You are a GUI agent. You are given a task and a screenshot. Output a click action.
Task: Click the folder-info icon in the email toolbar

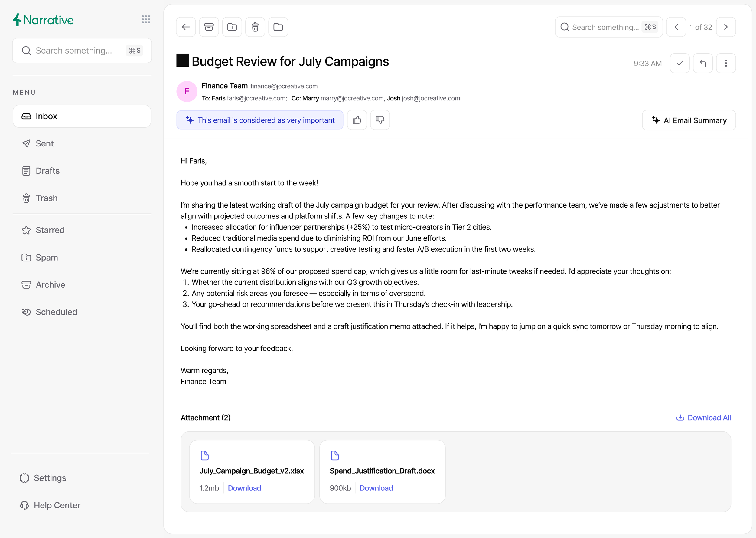tap(232, 27)
